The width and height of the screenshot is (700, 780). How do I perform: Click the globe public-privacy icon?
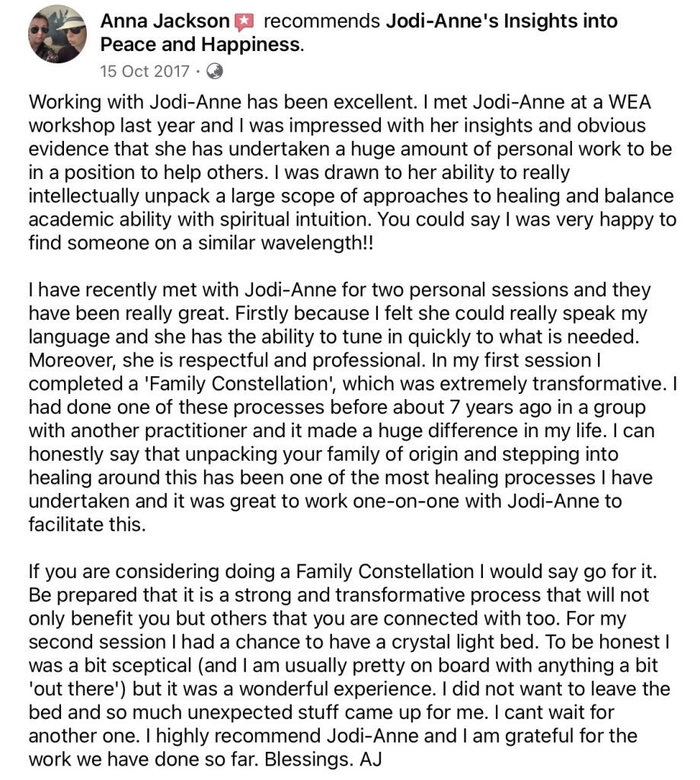tap(214, 71)
